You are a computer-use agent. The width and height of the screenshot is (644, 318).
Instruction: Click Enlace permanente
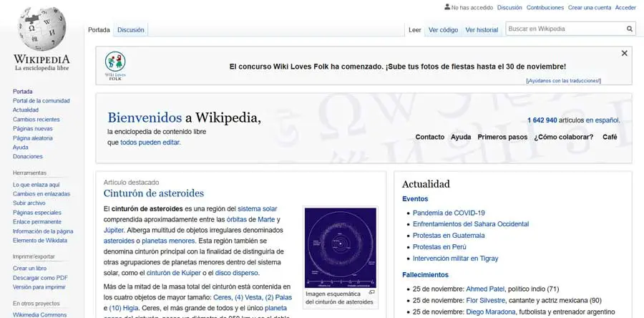37,222
